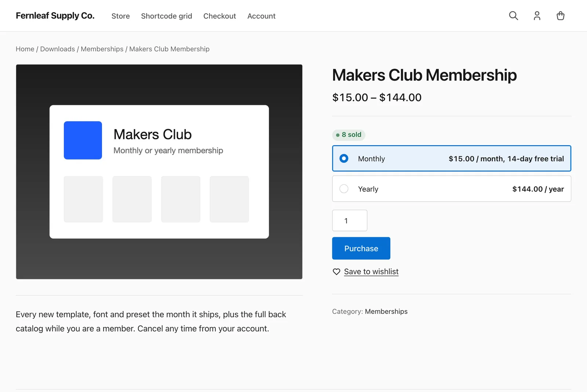Viewport: 587px width, 392px height.
Task: Click Fernleaf Supply Co. site title
Action: (55, 16)
